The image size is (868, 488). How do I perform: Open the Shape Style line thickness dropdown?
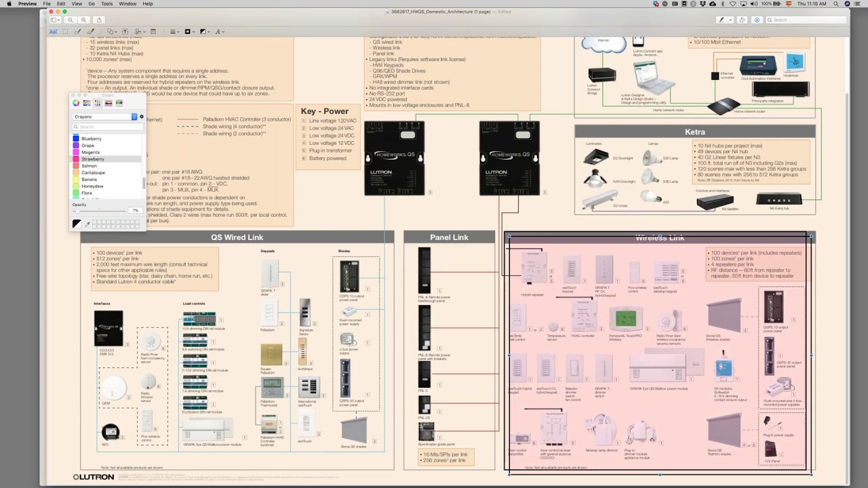coord(174,31)
